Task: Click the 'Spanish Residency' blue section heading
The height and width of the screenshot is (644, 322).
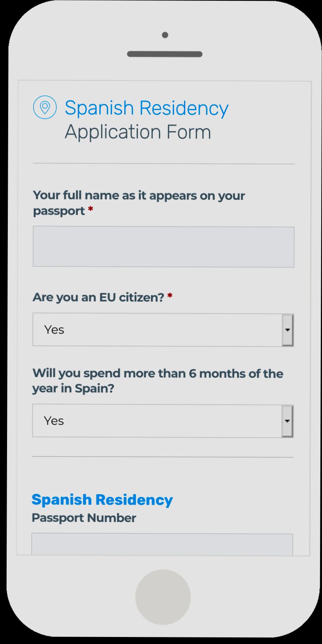Action: click(102, 499)
